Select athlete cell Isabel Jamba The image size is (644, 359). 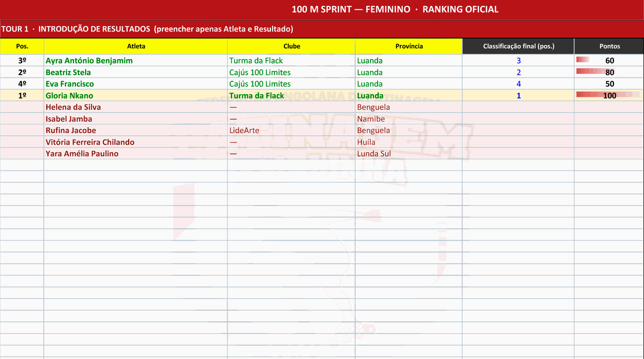pos(136,119)
